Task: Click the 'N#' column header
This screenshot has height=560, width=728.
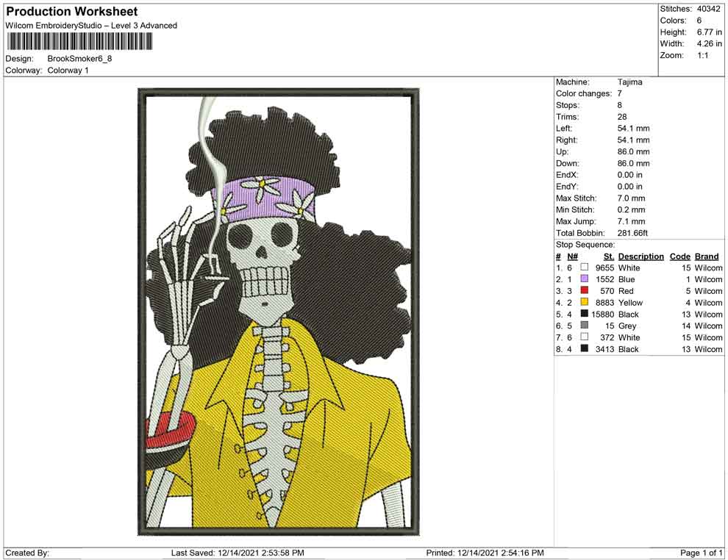Action: click(572, 256)
